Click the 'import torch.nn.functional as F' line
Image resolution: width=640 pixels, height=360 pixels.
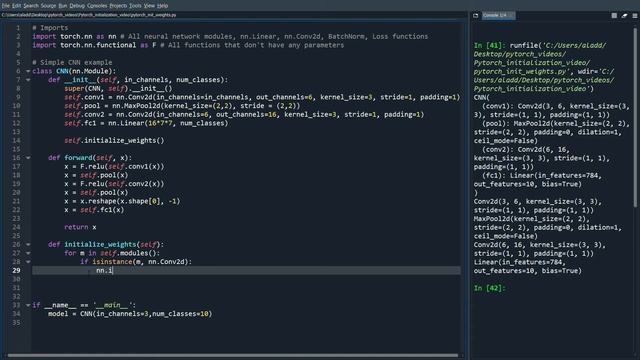coord(188,45)
